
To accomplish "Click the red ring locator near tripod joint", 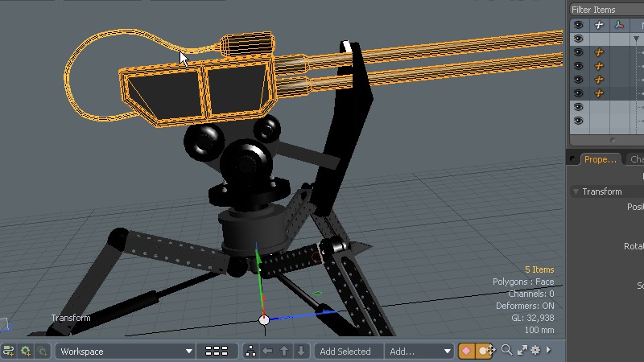I will point(316,257).
